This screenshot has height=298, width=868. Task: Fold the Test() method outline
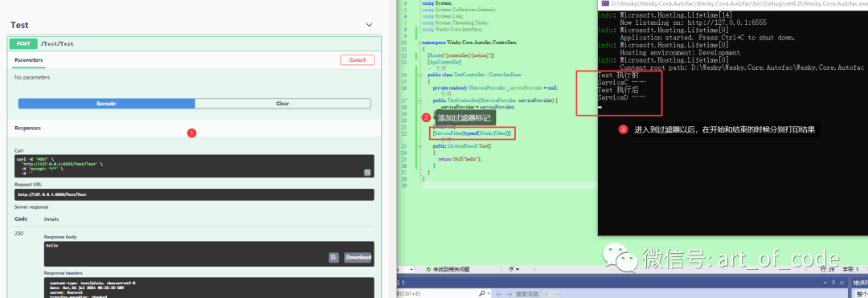(x=420, y=146)
